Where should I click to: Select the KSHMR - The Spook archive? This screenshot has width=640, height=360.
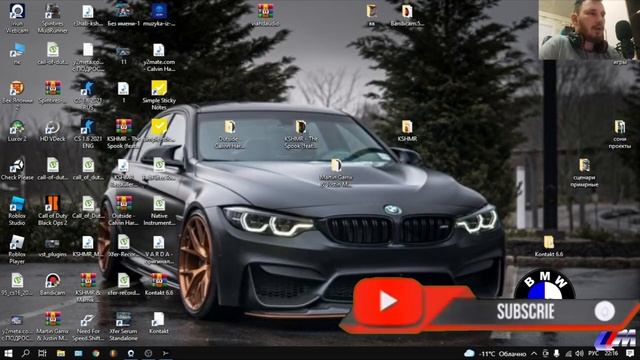coord(124,133)
